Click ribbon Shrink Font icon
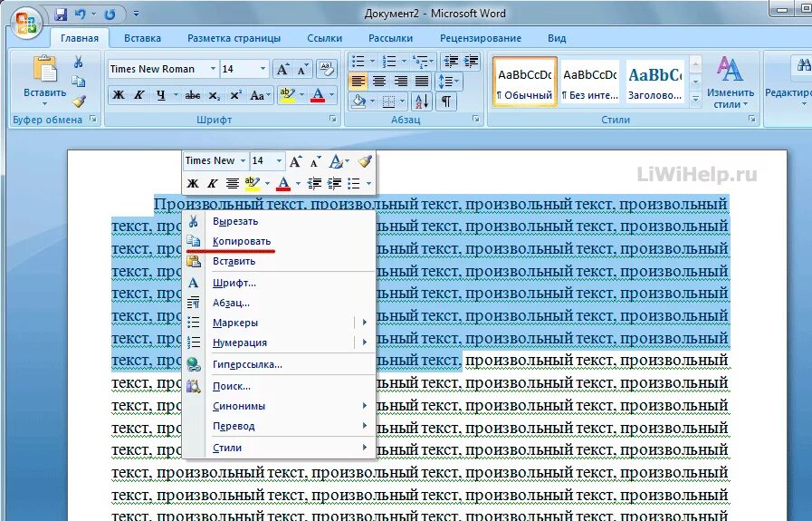The height and width of the screenshot is (521, 812). coord(302,69)
